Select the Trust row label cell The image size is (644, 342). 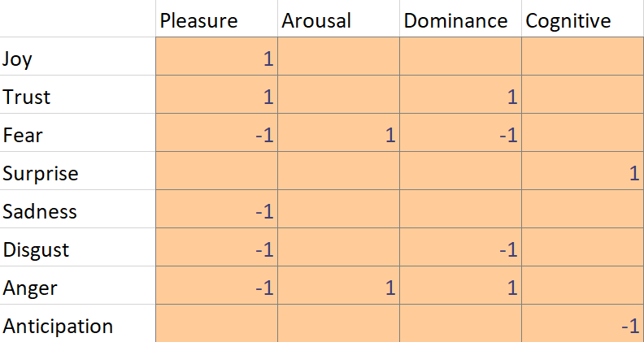point(78,97)
